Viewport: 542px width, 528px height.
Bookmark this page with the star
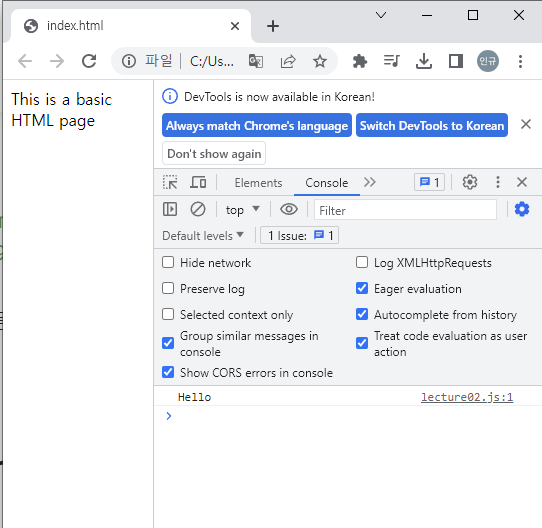320,62
